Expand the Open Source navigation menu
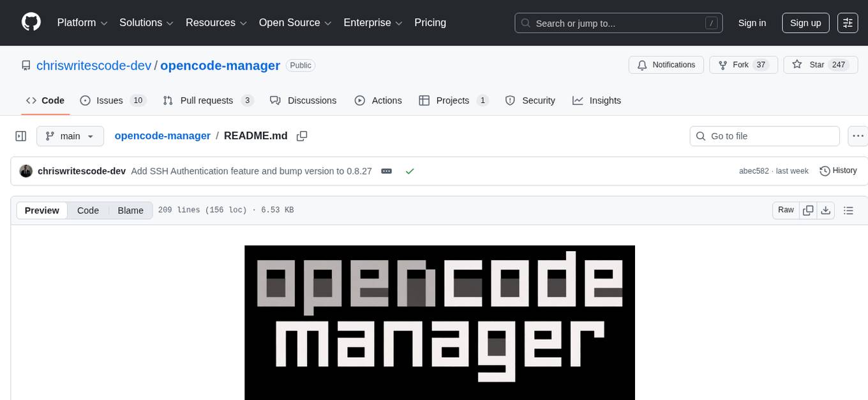 [x=294, y=22]
